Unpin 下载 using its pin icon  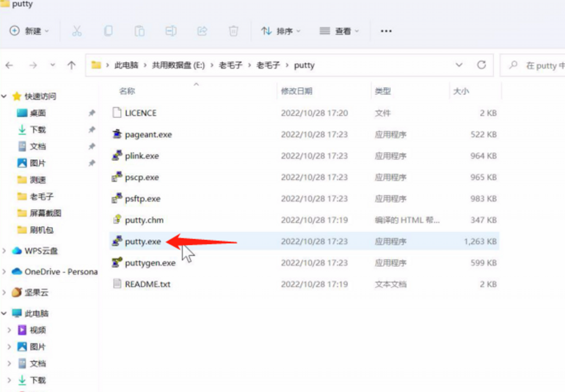92,130
